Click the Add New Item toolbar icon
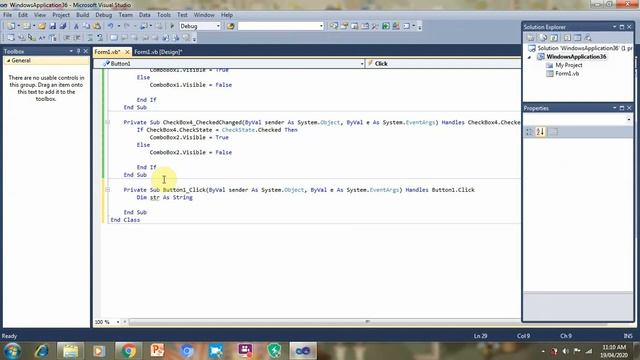640x360 pixels. point(27,26)
